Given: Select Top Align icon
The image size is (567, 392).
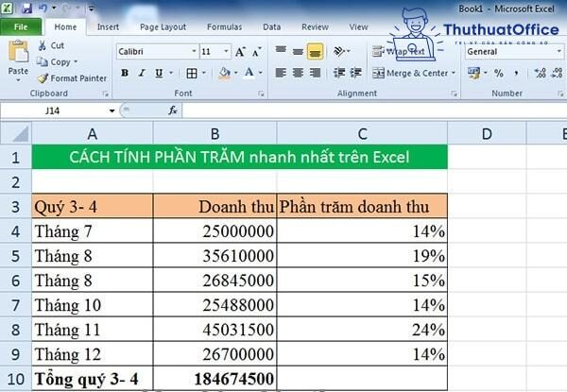Looking at the screenshot, I should click(281, 51).
